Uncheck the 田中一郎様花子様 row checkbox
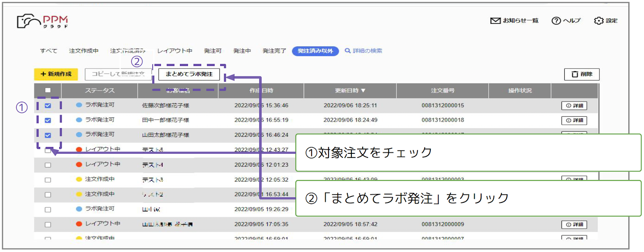The height and width of the screenshot is (252, 644). coord(48,120)
